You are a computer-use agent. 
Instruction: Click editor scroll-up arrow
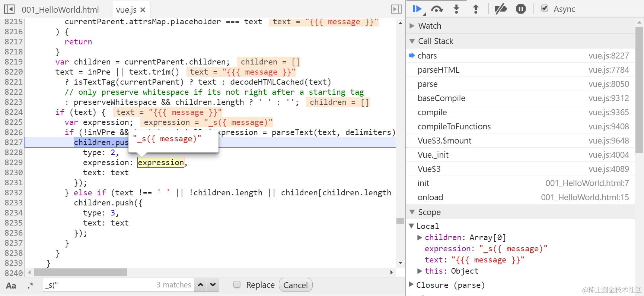tap(400, 23)
